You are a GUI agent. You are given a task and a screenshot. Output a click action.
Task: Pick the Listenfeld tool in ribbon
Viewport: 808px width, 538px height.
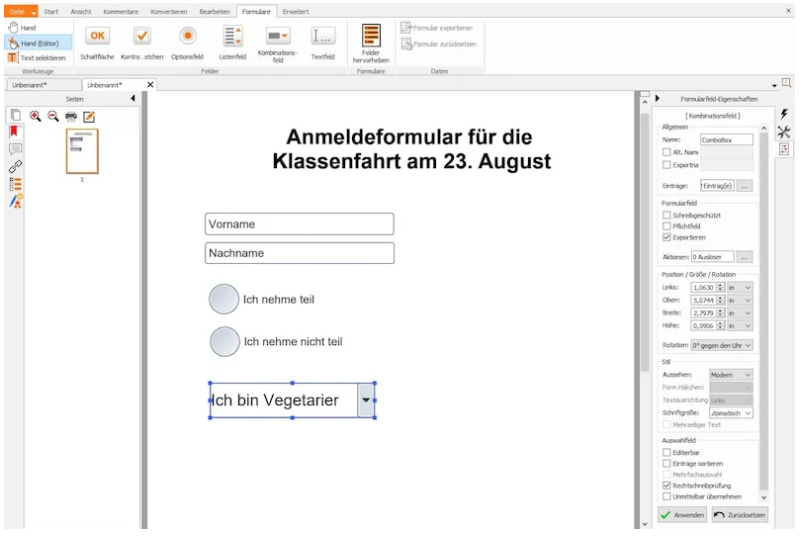[232, 37]
